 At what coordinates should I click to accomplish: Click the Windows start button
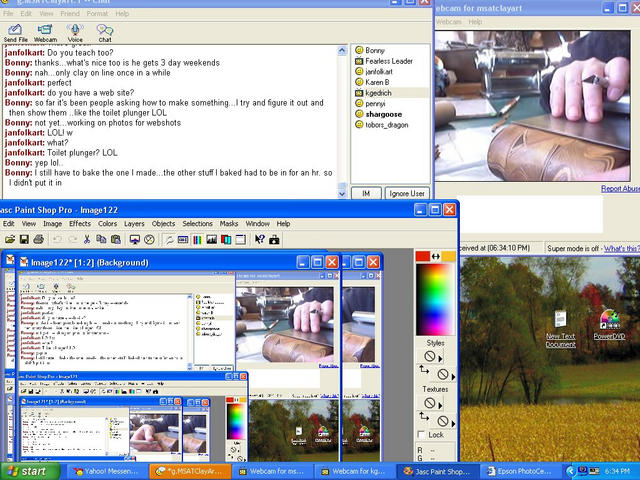30,471
